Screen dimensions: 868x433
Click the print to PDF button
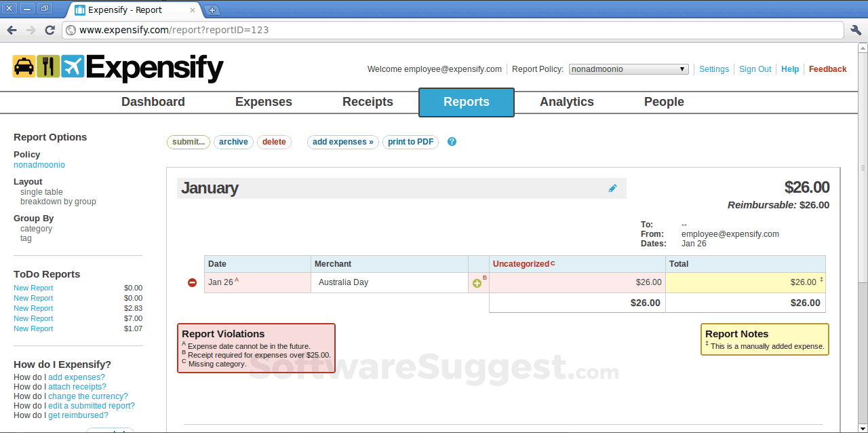point(410,142)
